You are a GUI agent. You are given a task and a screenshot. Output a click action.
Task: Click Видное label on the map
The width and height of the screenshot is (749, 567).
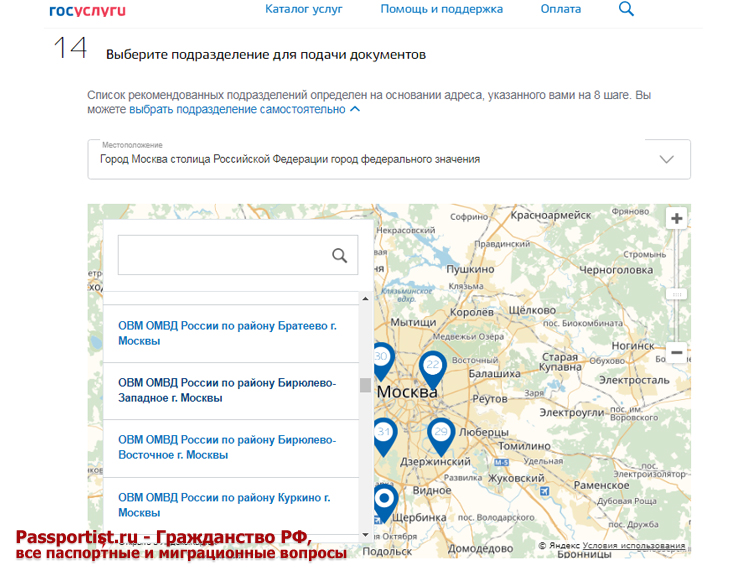pos(432,491)
